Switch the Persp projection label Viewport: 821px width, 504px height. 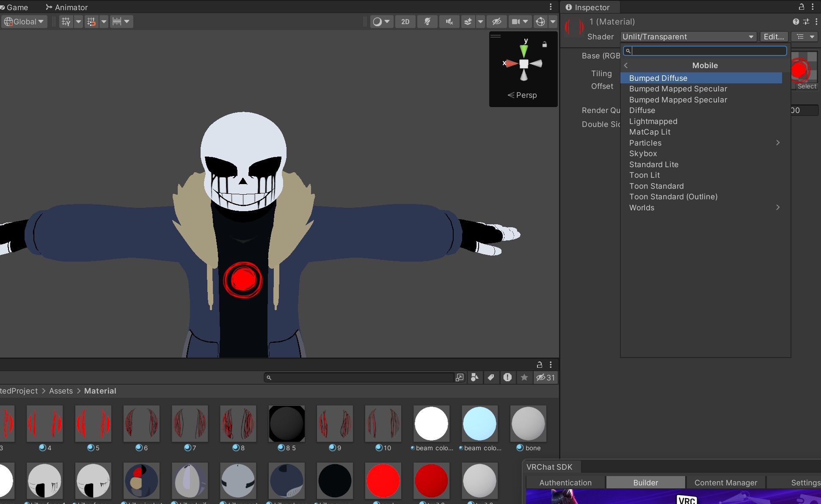[522, 95]
